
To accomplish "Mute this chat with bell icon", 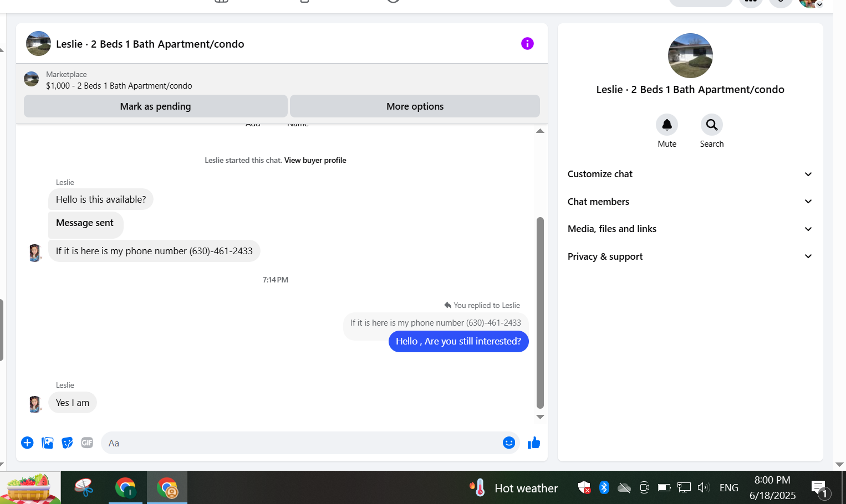I will pyautogui.click(x=667, y=125).
